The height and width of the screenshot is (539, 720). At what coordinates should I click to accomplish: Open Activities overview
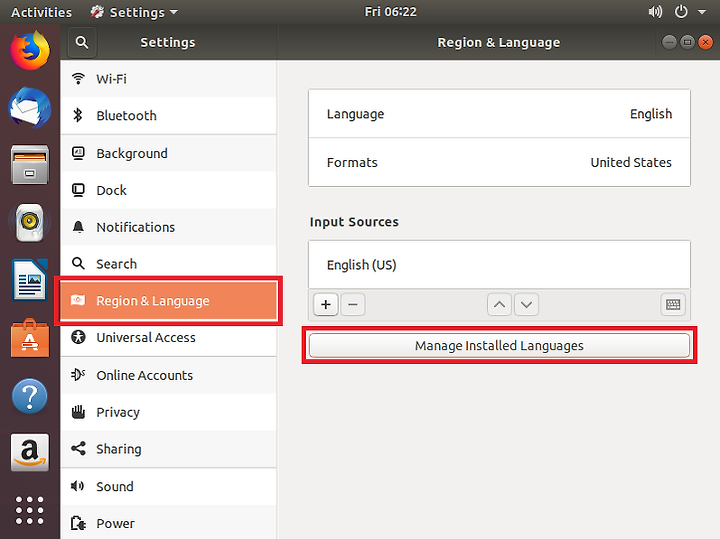(41, 12)
